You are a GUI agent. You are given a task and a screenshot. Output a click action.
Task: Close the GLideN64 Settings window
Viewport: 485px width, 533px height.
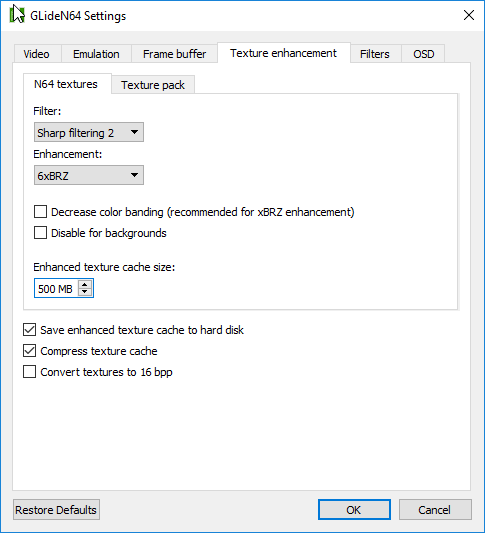coord(469,15)
